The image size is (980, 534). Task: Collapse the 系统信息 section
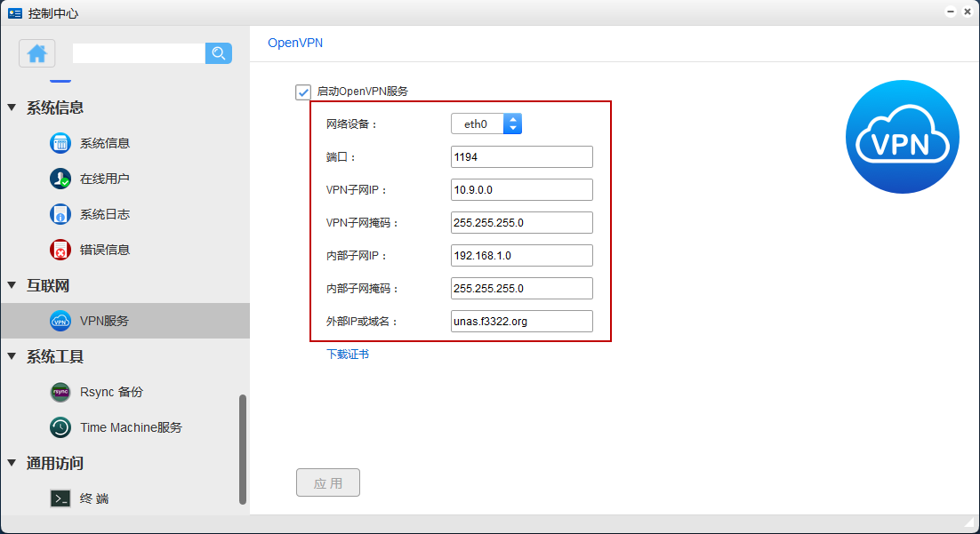(x=12, y=108)
